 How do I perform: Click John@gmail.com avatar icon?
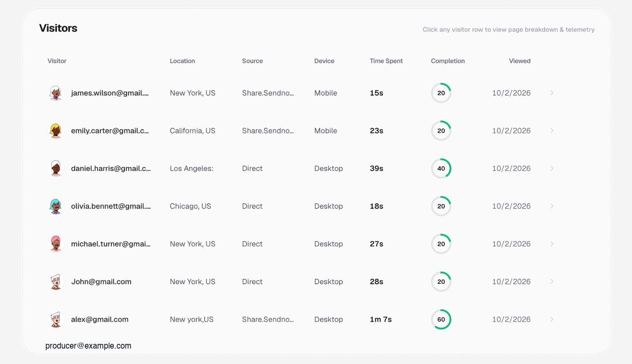point(56,282)
